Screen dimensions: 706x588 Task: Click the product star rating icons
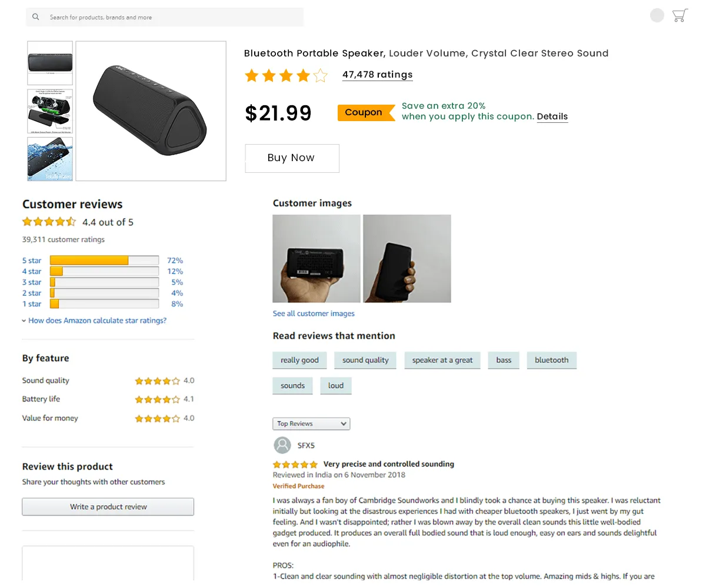[x=286, y=75]
